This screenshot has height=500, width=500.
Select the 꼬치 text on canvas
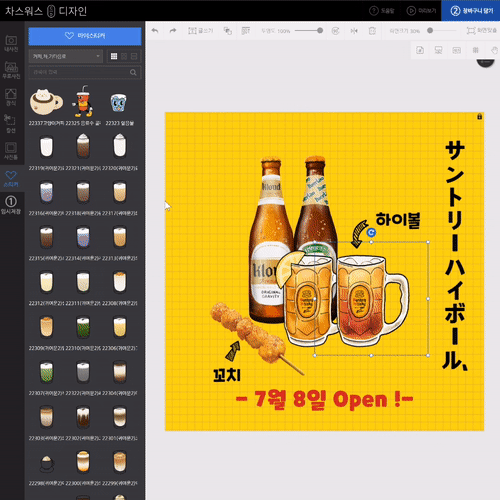(x=227, y=375)
